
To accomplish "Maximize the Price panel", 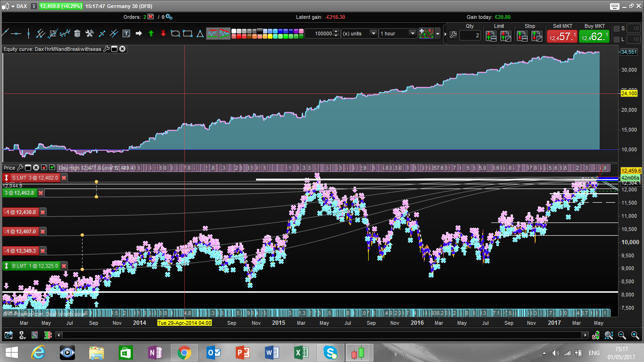I will [x=28, y=167].
